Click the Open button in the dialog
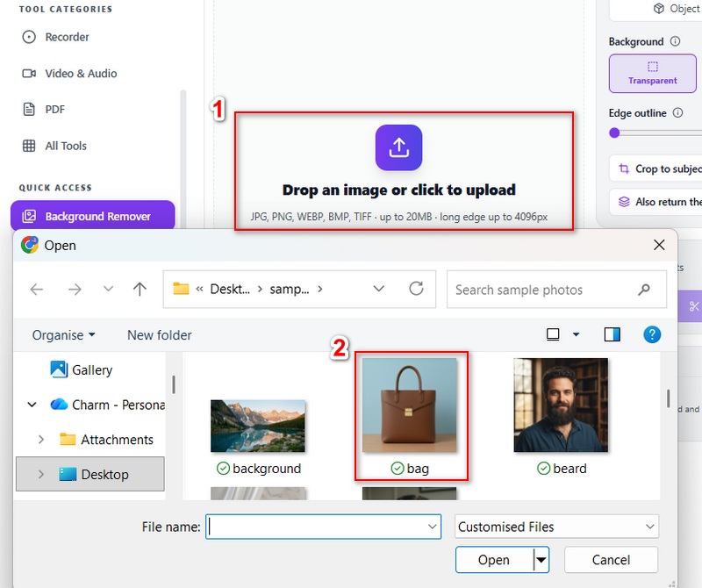Screen dimensions: 702x588 [x=494, y=560]
